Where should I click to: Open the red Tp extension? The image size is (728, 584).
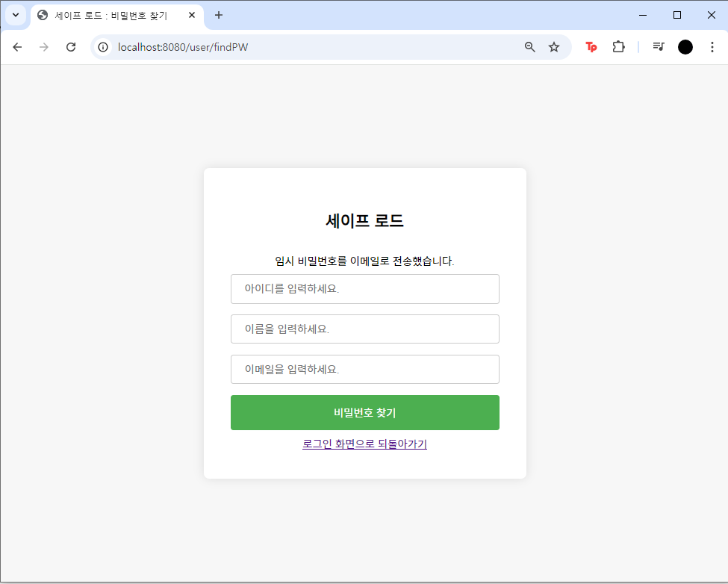(591, 47)
